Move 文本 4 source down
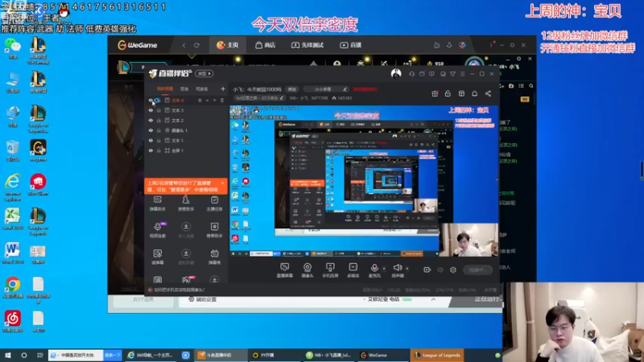644x362 pixels. 214,100
